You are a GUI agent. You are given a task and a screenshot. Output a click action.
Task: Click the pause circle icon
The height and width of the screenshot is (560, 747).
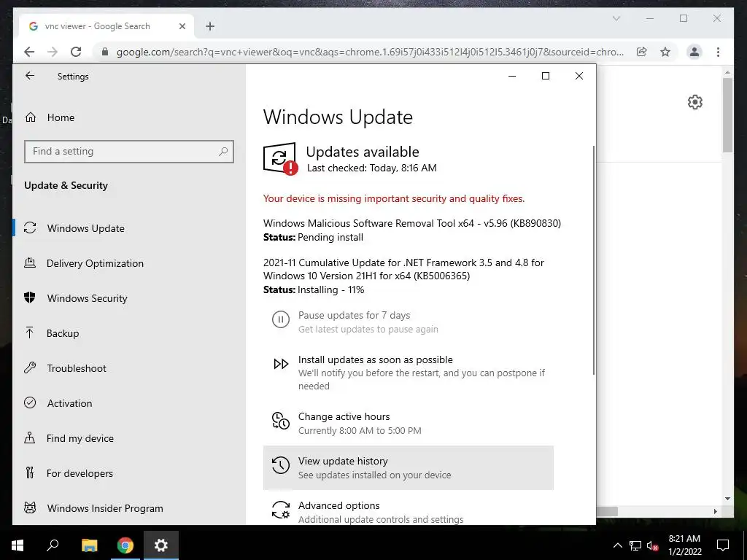pos(281,319)
